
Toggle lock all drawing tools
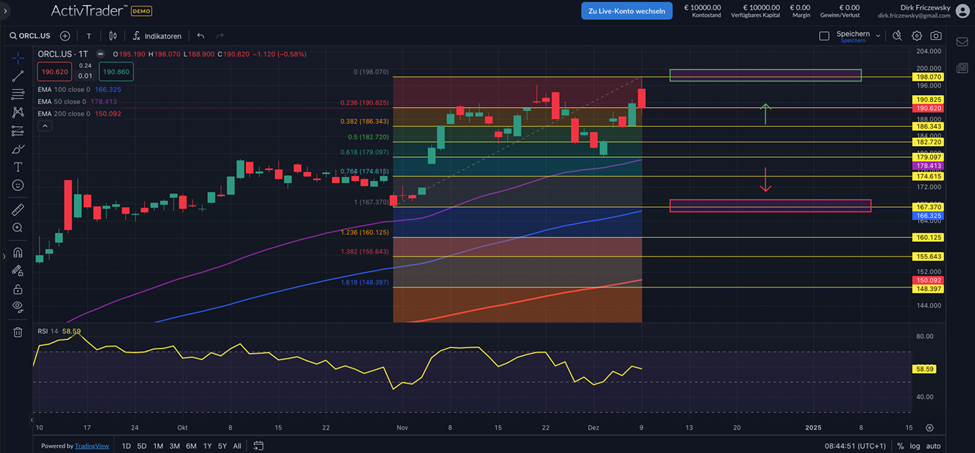(x=18, y=289)
